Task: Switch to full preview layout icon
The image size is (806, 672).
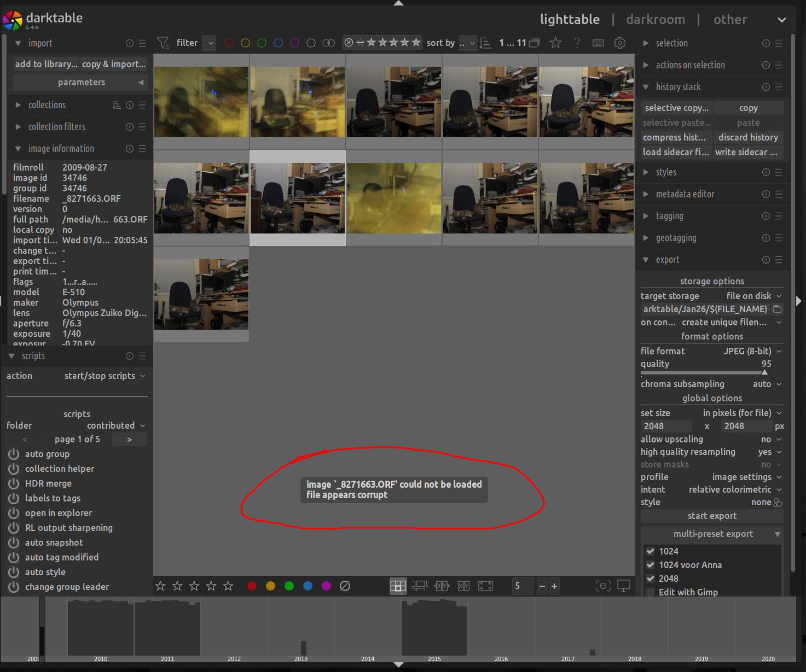Action: click(485, 586)
